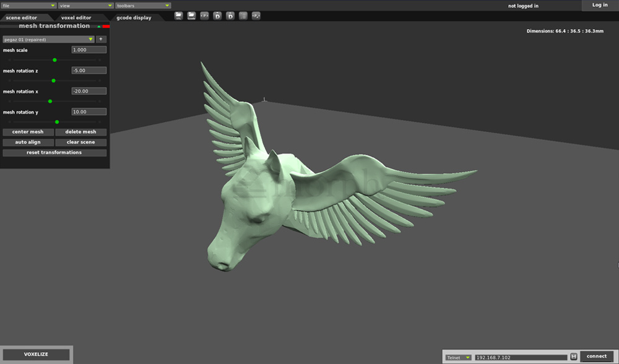Click the plus button beside mesh selector
The height and width of the screenshot is (364, 619).
(x=102, y=39)
